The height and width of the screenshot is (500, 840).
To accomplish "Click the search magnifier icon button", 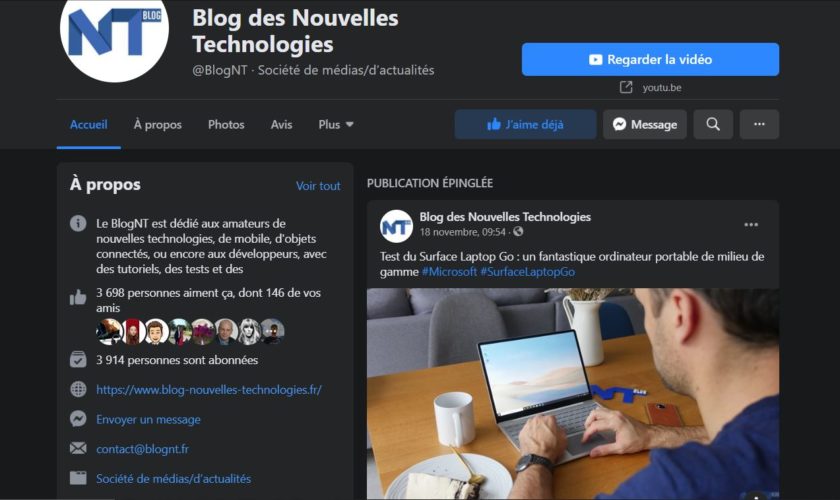I will coord(713,124).
